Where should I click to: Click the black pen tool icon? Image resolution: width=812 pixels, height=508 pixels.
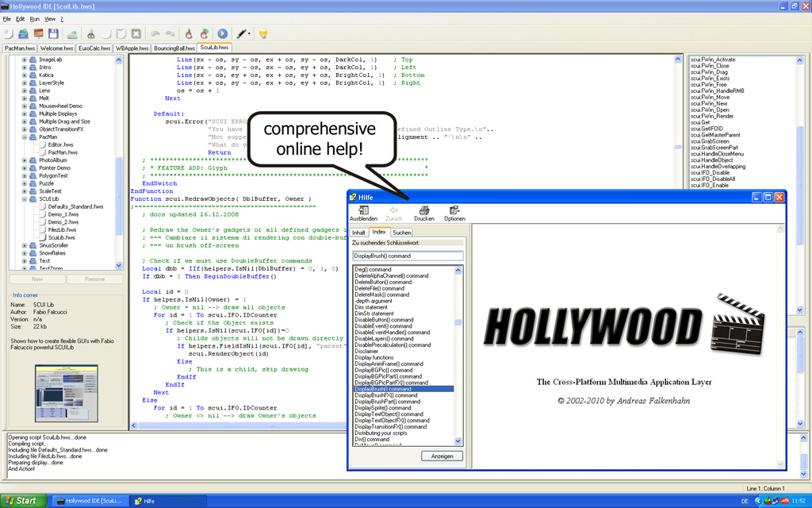click(x=241, y=33)
